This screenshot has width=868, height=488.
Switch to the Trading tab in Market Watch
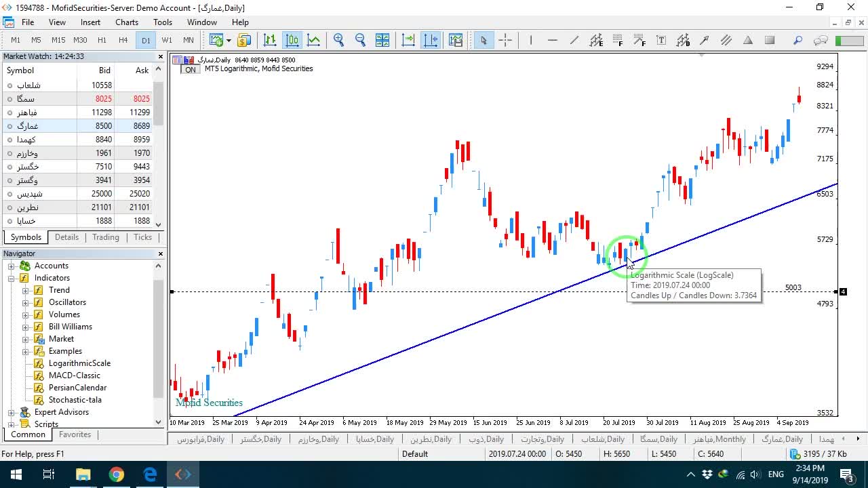click(106, 237)
